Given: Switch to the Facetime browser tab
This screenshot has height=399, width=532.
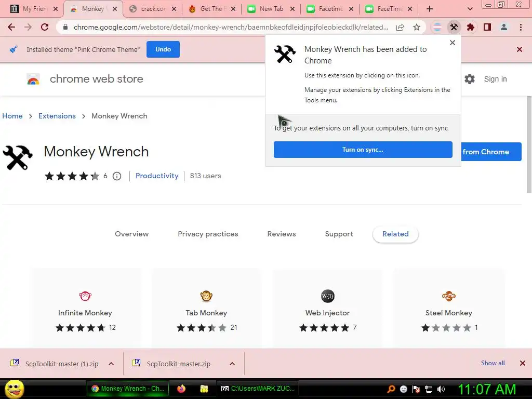Looking at the screenshot, I should point(330,9).
